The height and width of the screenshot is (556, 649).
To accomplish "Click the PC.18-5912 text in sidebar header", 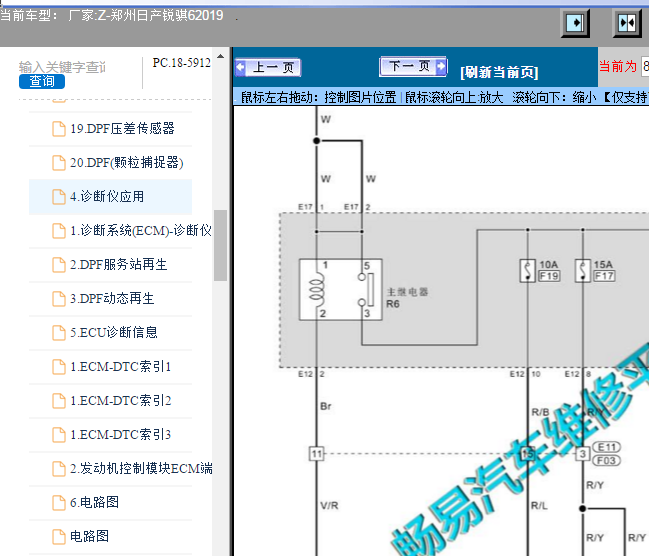I will [x=181, y=63].
